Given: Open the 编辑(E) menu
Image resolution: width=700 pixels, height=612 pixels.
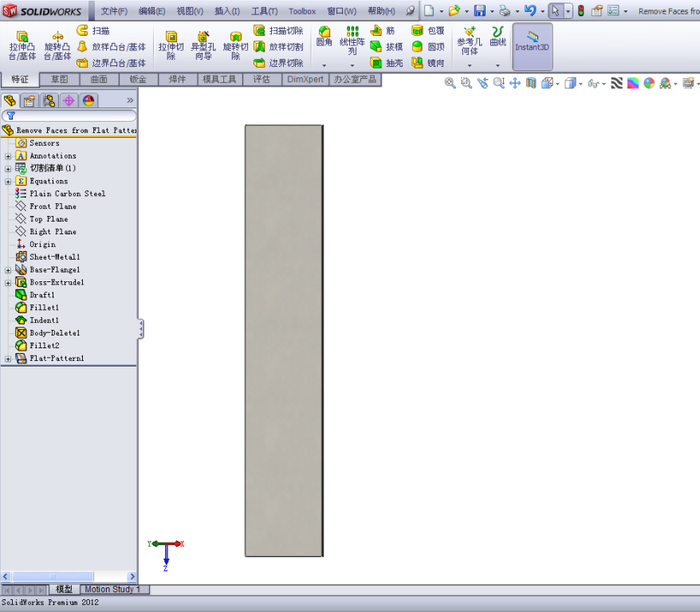Looking at the screenshot, I should (151, 11).
